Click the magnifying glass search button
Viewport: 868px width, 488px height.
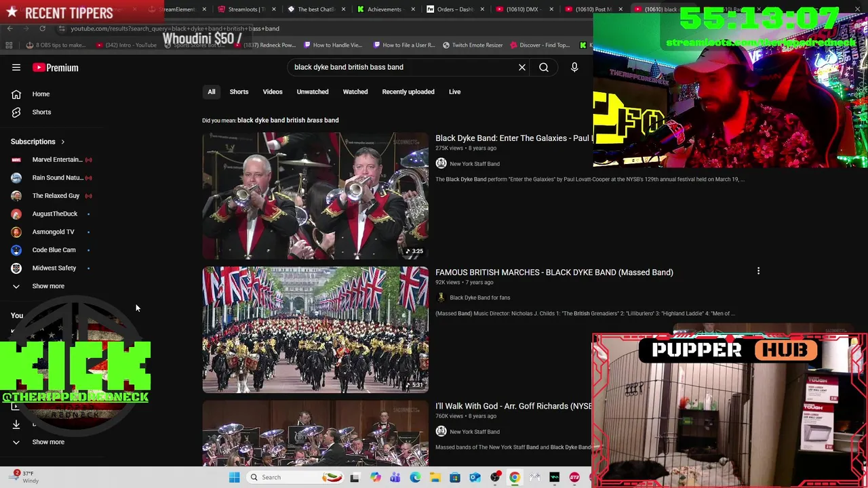[544, 67]
